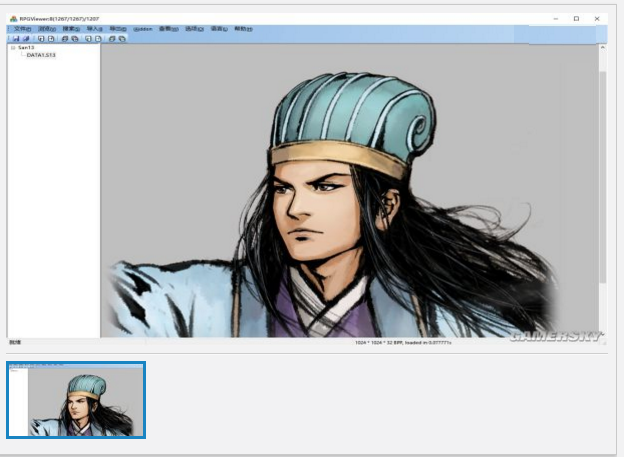
Task: Click the image viewer's vertical scrollbar thumb
Action: click(603, 177)
